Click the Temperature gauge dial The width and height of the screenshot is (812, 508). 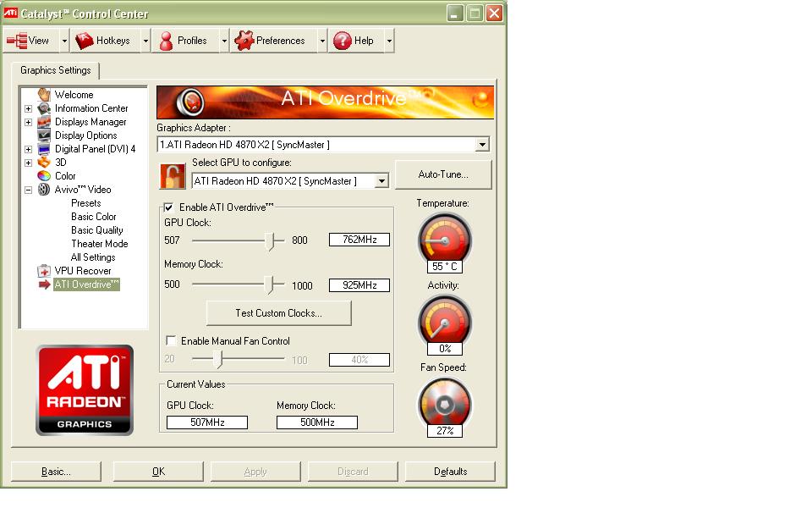tap(444, 240)
